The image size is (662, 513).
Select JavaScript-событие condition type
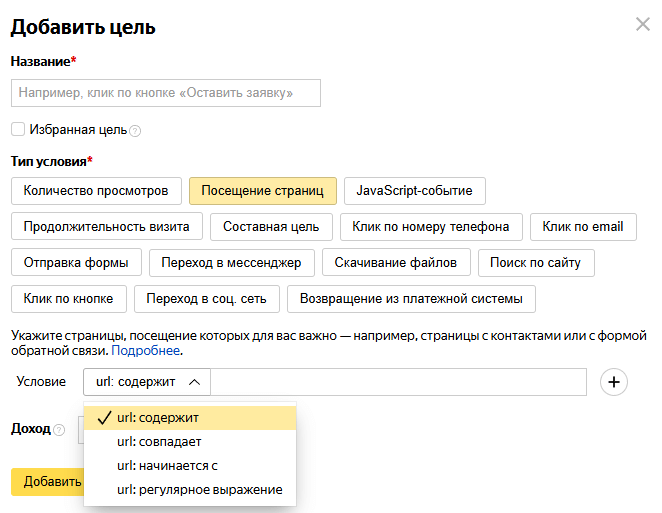point(414,190)
